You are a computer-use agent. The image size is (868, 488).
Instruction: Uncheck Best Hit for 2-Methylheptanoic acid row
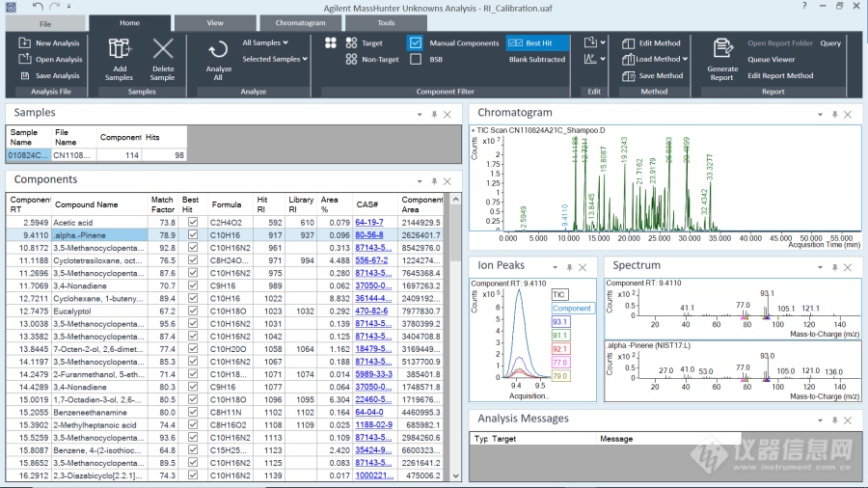point(193,425)
